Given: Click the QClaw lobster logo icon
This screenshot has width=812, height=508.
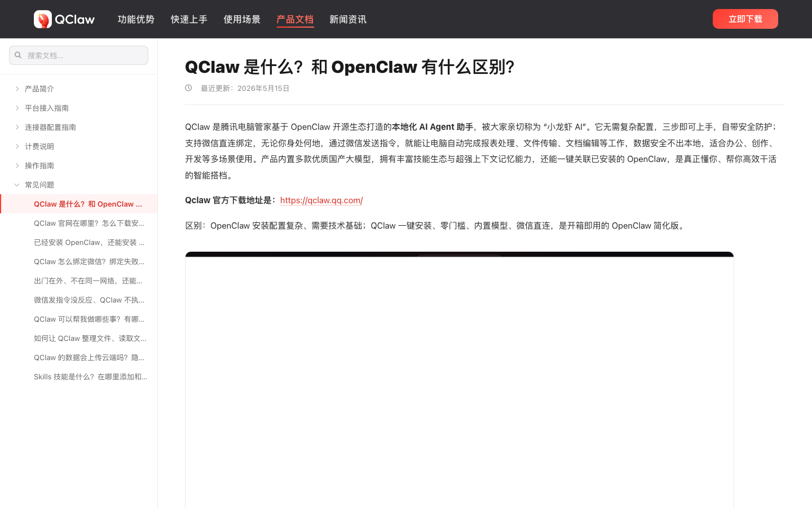Looking at the screenshot, I should pos(43,19).
